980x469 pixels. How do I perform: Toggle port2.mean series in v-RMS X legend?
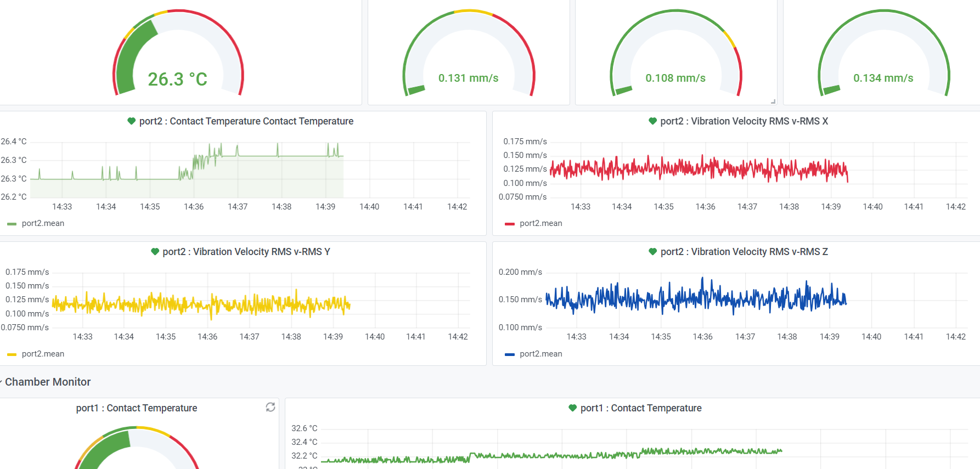pos(540,223)
